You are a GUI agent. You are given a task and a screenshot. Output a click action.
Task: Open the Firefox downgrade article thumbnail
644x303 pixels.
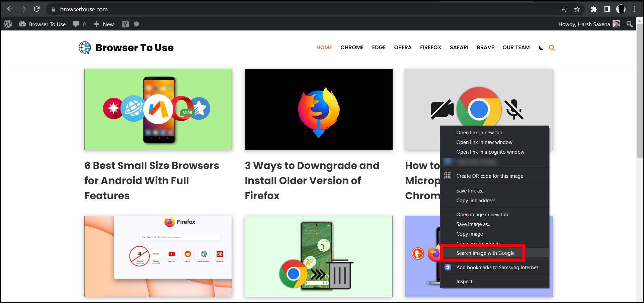[x=318, y=109]
